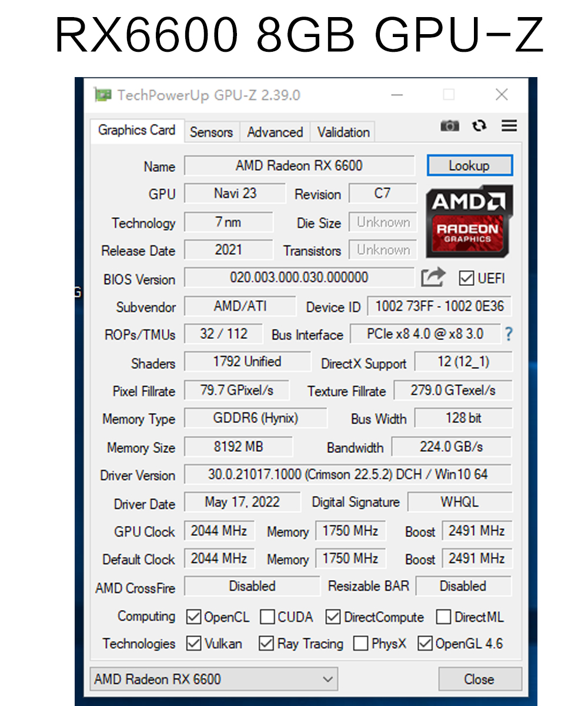Click the question mark beside Bus Interface
This screenshot has height=706, width=588.
pyautogui.click(x=509, y=334)
